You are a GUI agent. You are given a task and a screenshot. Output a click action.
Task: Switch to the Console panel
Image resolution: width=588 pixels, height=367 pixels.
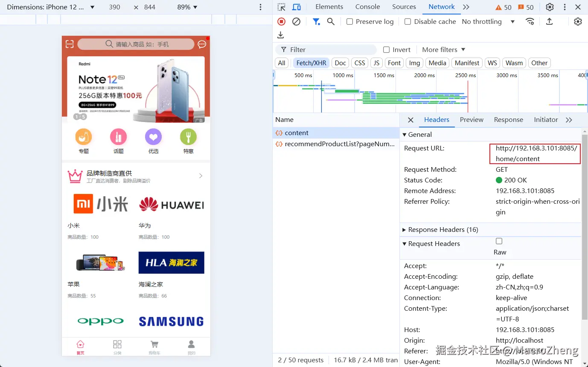tap(367, 7)
